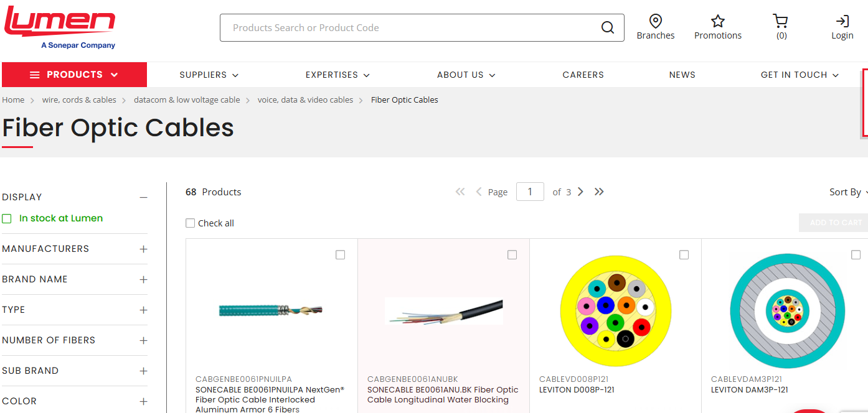Jump to last page double arrow

(x=599, y=192)
